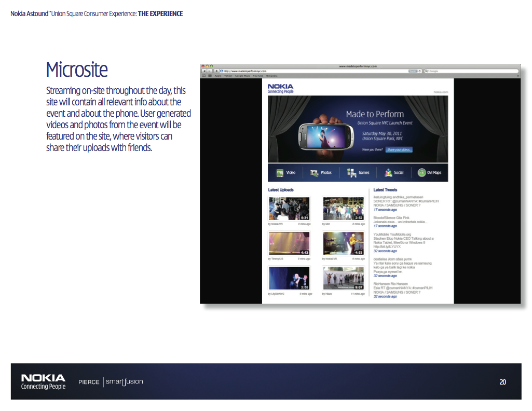This screenshot has height=411, width=532.
Task: Select the Photos tab label
Action: click(x=326, y=173)
